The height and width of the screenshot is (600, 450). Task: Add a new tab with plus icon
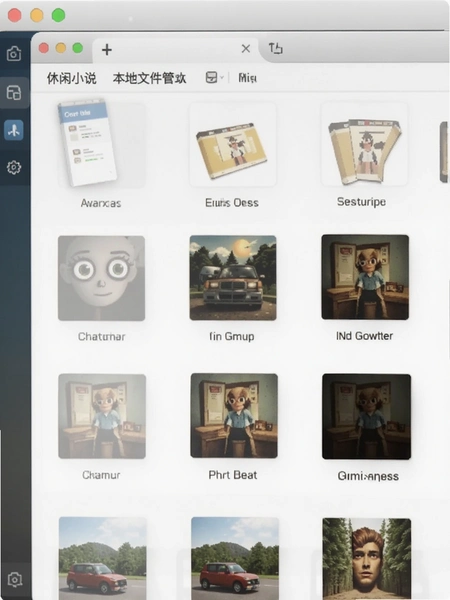tap(107, 49)
